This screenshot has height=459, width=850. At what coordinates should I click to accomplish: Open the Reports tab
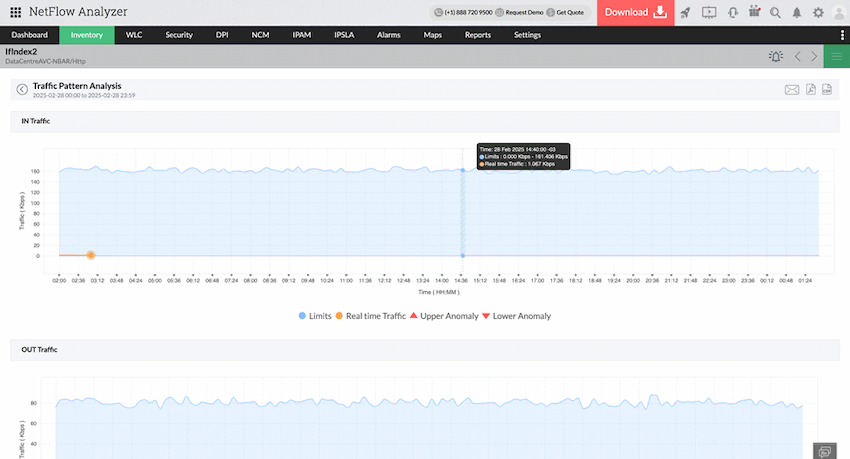click(478, 35)
